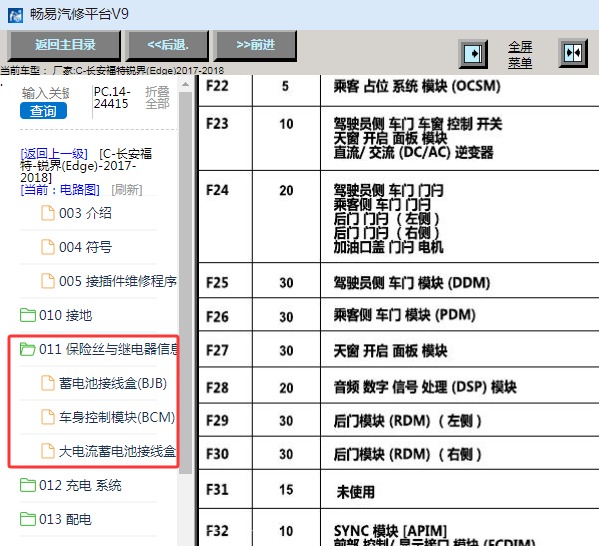Click fuse cell F28
This screenshot has height=546, width=599.
217,388
